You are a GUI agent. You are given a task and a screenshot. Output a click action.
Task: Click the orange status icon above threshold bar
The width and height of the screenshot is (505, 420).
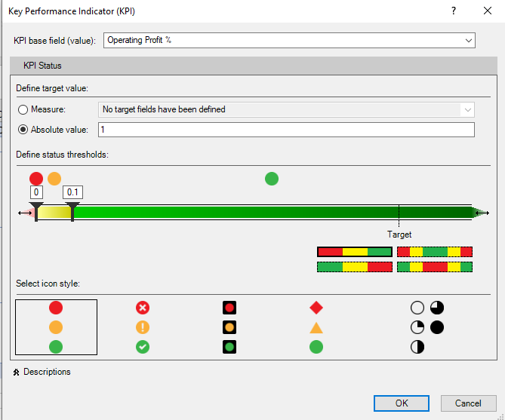coord(54,179)
